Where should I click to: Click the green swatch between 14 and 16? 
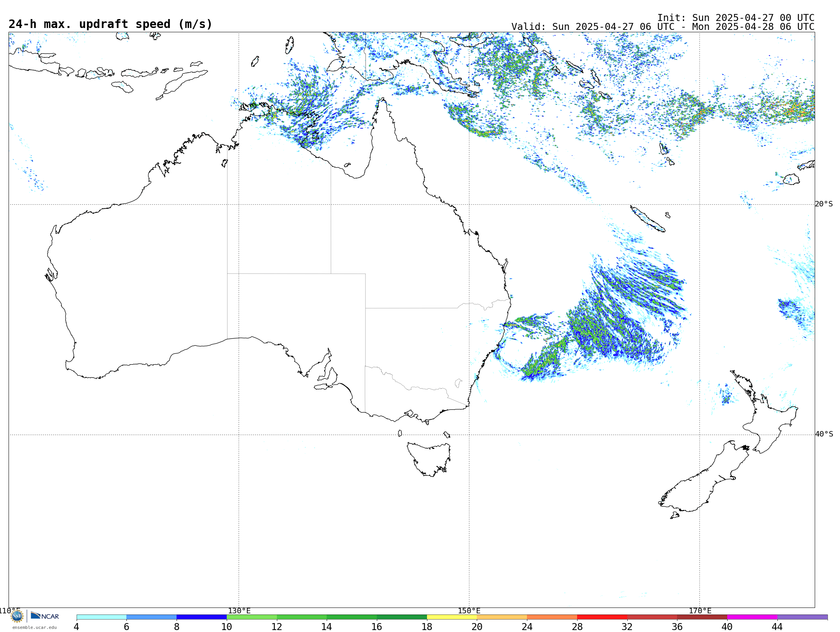pos(352,617)
